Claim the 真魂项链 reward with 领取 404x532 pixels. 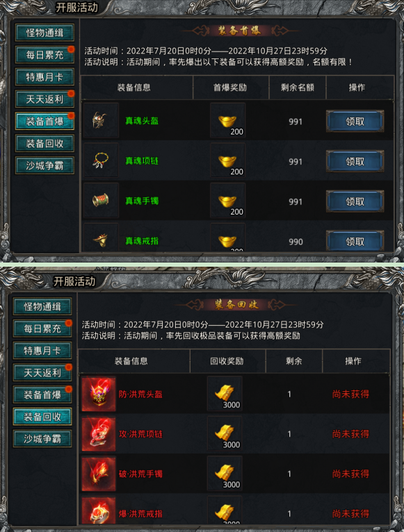(355, 161)
